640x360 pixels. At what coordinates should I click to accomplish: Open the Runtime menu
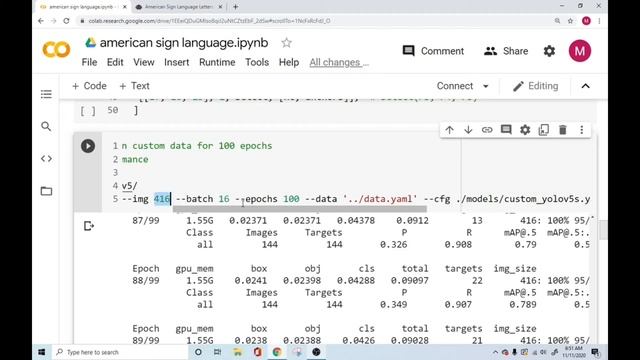tap(217, 62)
